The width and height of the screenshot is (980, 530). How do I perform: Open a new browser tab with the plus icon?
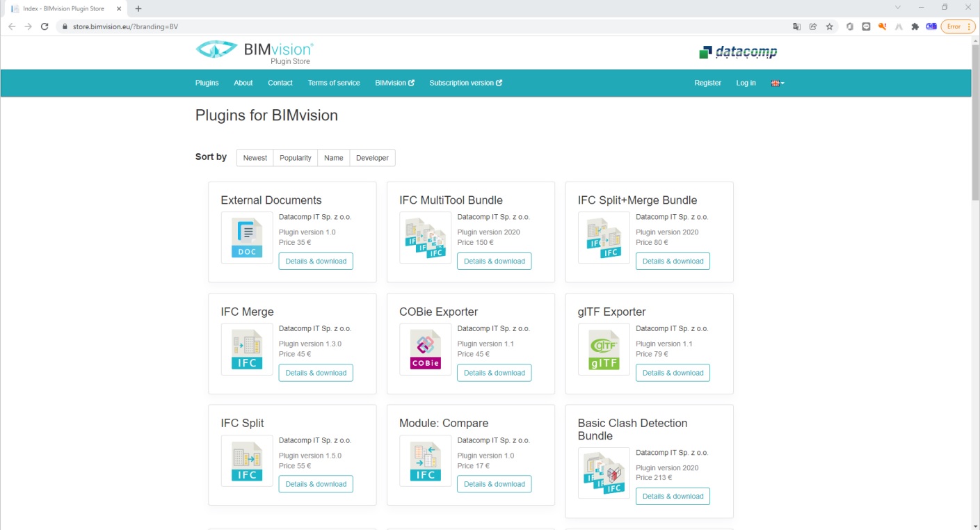point(138,8)
